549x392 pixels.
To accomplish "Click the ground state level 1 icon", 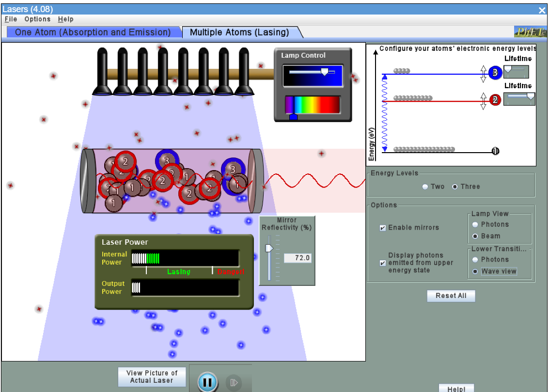I will tap(495, 151).
